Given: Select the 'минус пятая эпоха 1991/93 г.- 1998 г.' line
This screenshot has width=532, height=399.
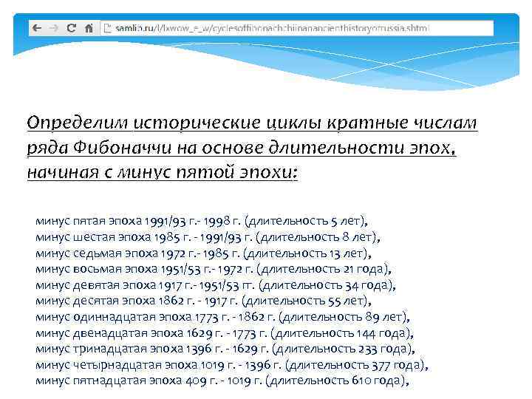Looking at the screenshot, I should coord(202,221).
